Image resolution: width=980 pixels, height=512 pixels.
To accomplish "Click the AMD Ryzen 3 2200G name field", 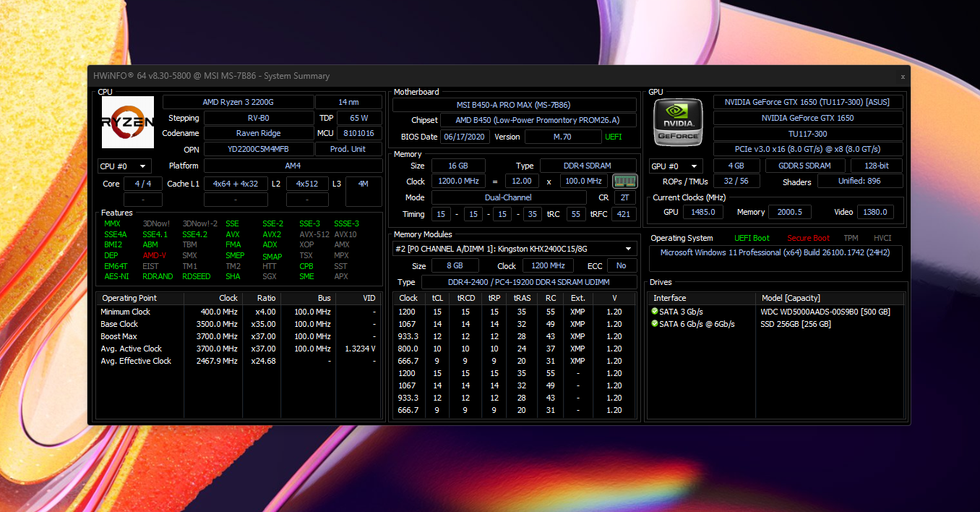I will click(x=238, y=102).
